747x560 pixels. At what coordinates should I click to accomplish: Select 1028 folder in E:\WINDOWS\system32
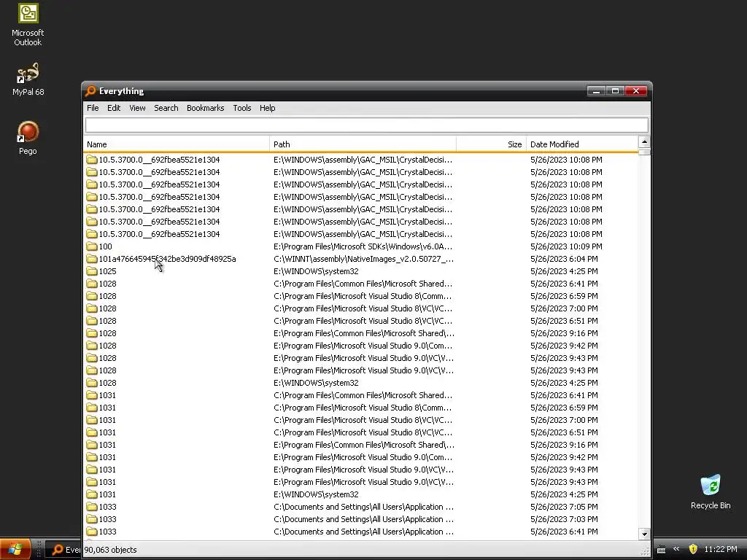tap(107, 383)
